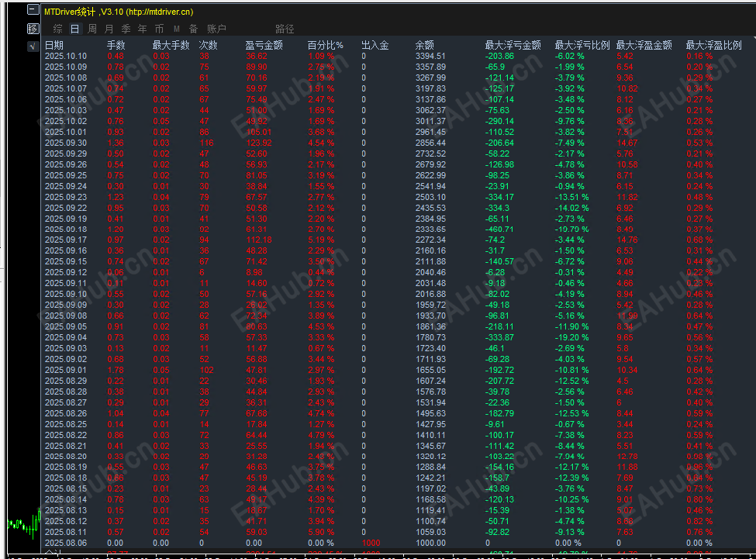Open the 币 symbol tab

point(159,29)
